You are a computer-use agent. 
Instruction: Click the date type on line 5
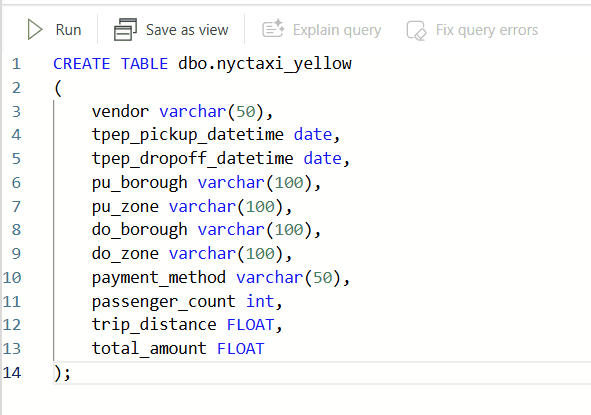click(323, 158)
